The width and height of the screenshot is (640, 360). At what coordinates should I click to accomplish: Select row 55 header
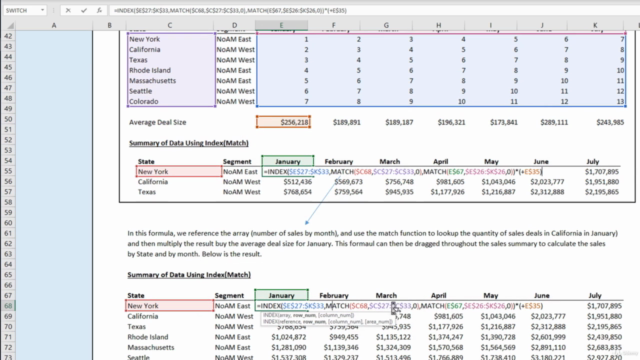coord(8,171)
